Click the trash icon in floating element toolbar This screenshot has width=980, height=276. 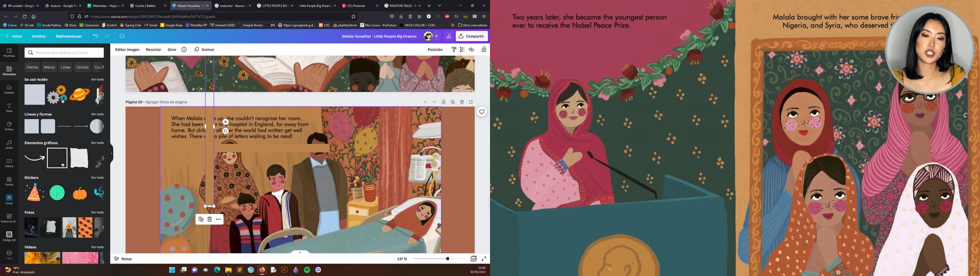(x=210, y=219)
